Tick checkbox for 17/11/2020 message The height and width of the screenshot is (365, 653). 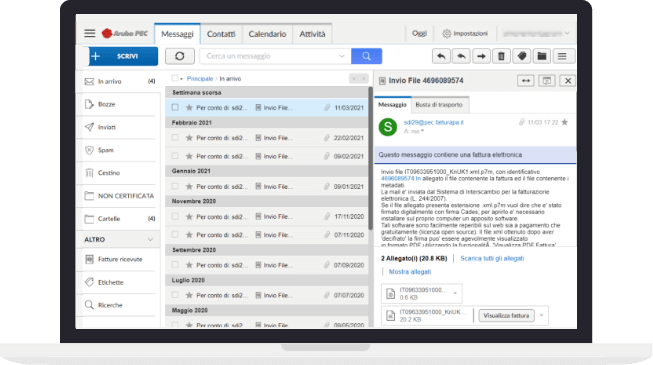(x=175, y=216)
